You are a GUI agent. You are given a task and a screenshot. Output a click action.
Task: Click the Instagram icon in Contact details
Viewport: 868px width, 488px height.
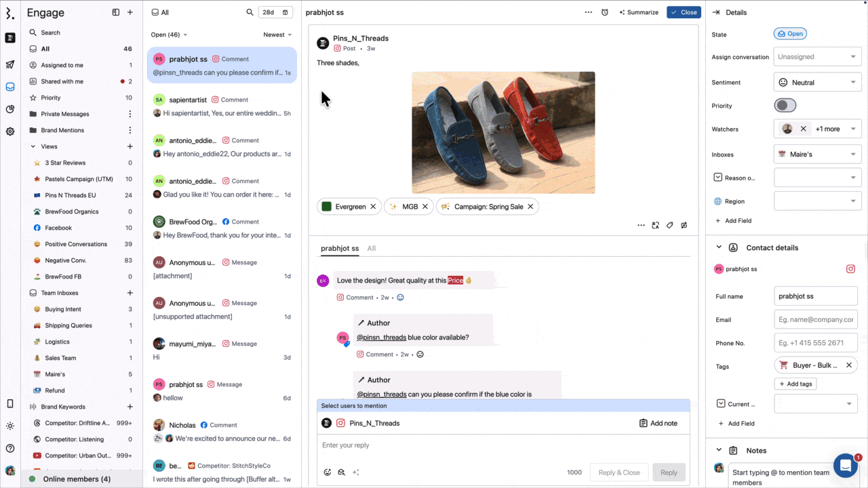850,269
